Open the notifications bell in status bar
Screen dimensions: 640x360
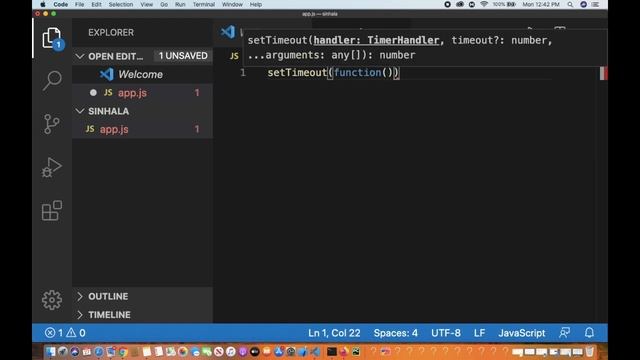coord(589,333)
